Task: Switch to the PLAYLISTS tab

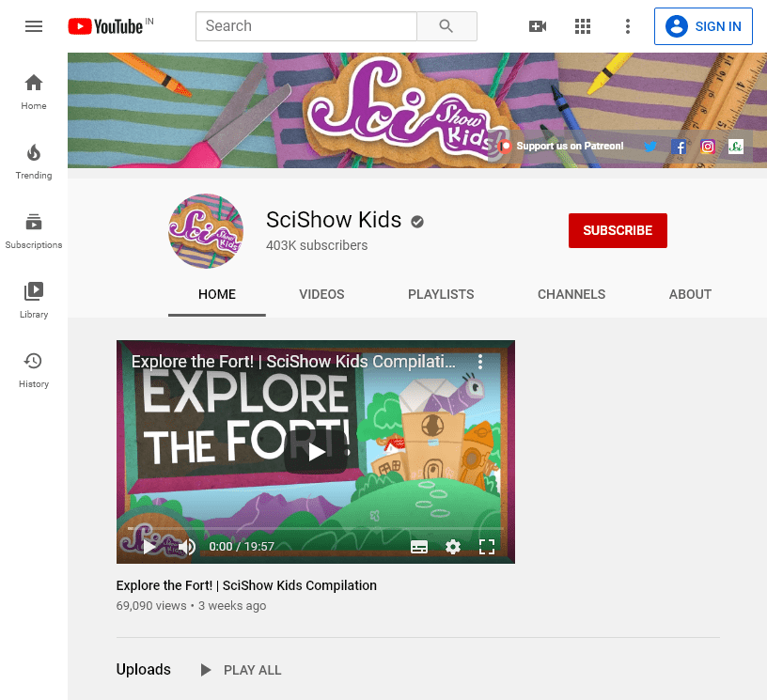Action: pos(441,294)
